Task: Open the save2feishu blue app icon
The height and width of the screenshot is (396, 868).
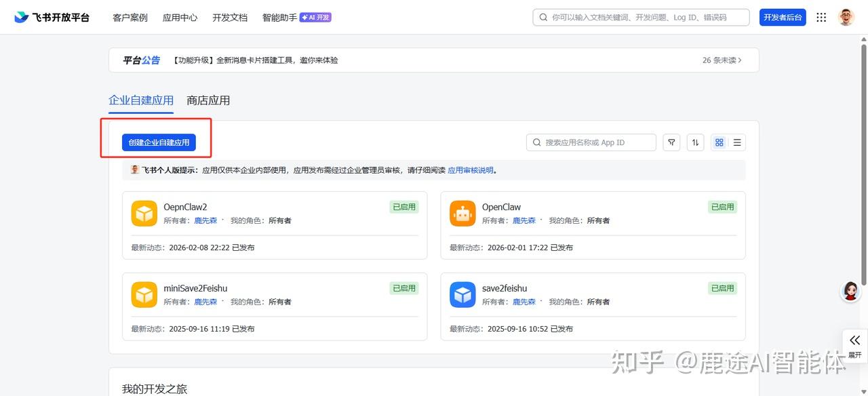Action: point(462,295)
